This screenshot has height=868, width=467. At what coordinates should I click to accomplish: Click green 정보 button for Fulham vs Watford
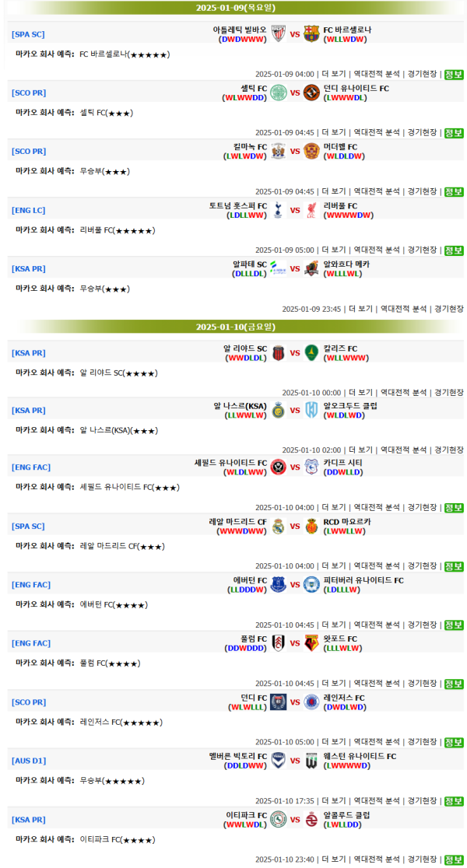(x=453, y=684)
